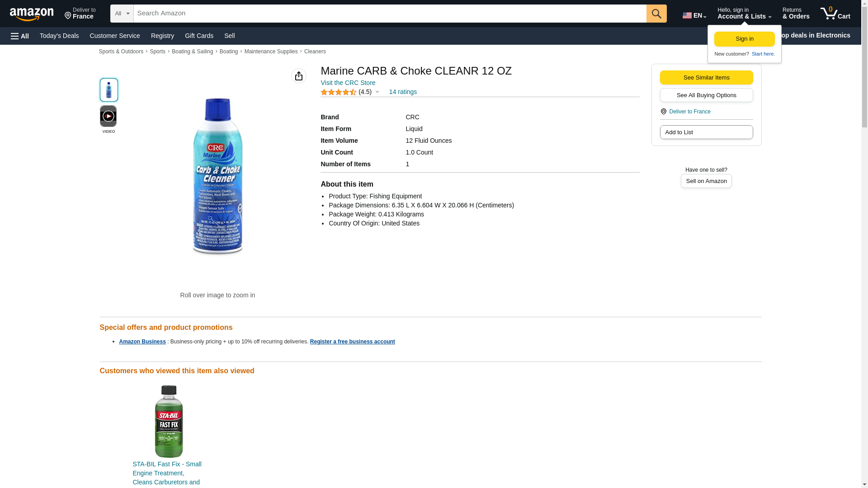Click the Deliver to France location icon

coord(663,112)
